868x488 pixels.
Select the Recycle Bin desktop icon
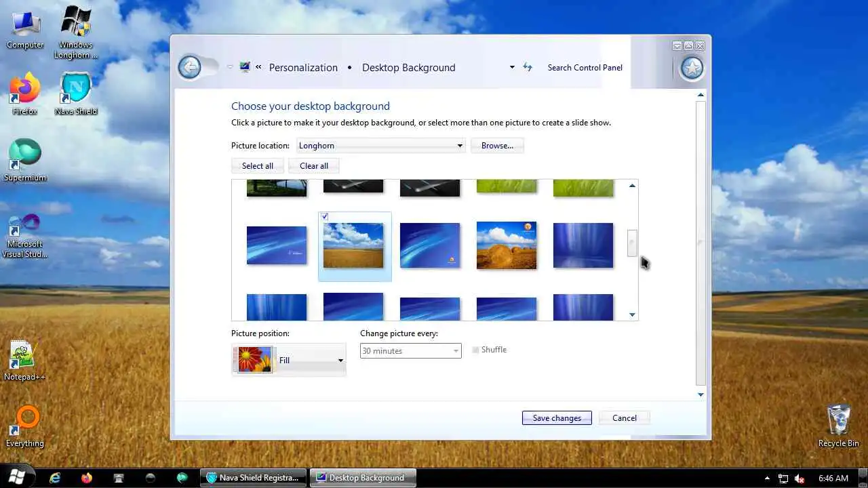click(838, 426)
